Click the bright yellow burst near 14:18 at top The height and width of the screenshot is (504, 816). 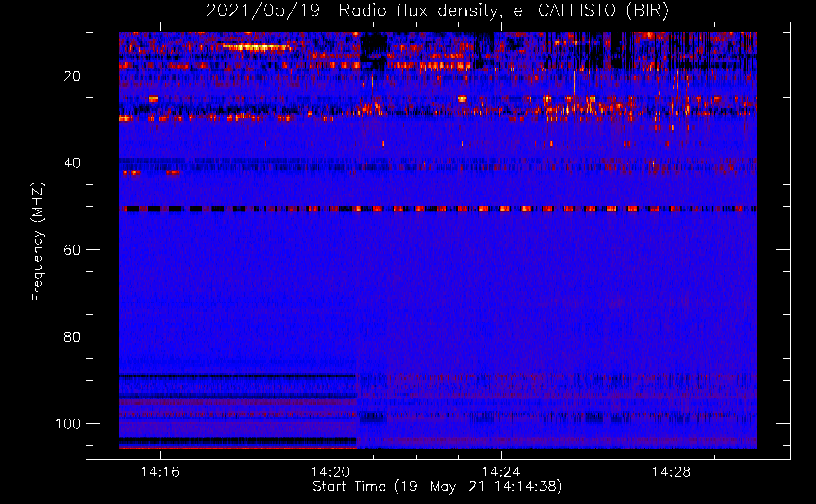257,47
